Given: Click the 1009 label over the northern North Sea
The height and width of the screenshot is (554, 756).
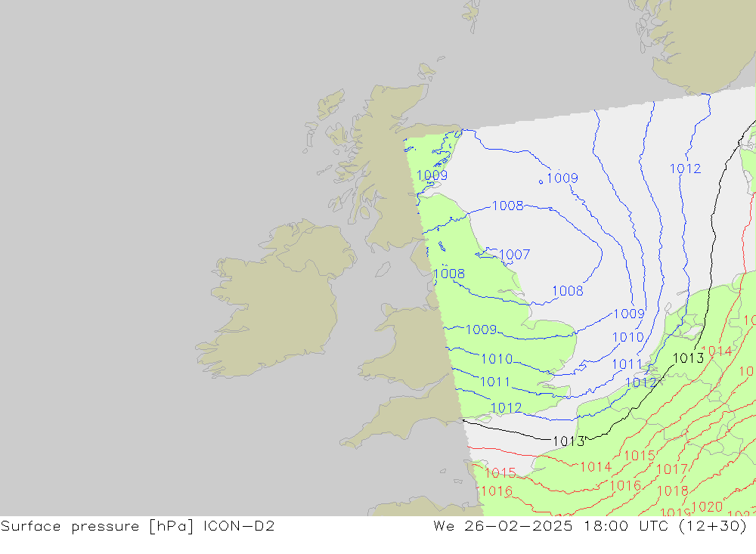Looking at the screenshot, I should [562, 178].
